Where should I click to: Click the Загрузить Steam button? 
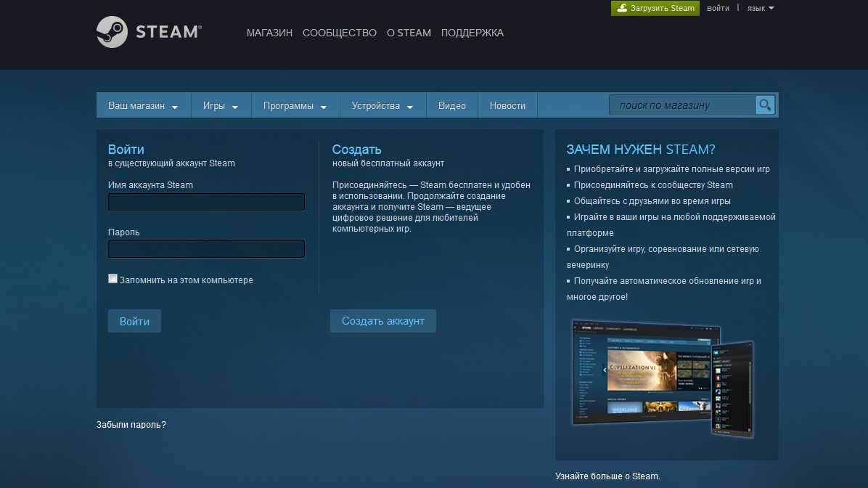coord(655,8)
